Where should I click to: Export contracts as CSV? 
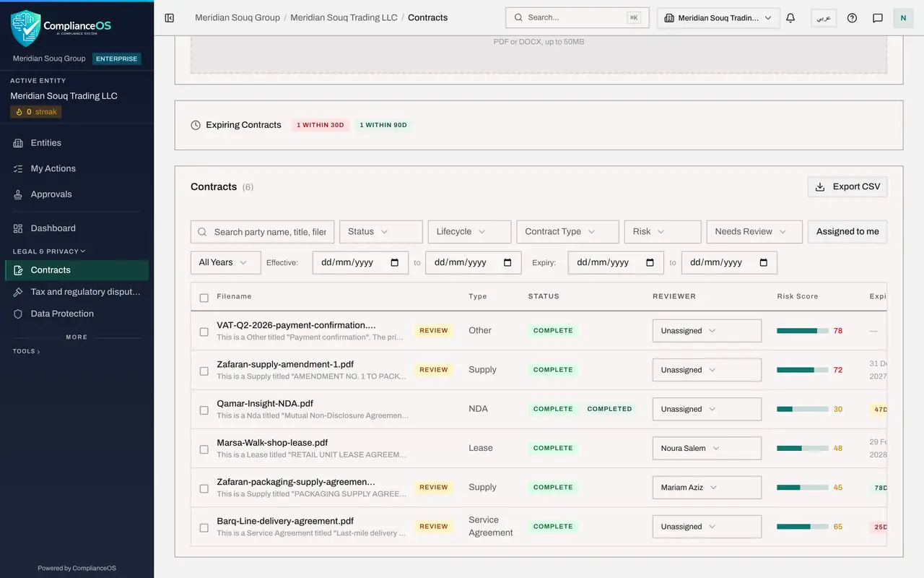pyautogui.click(x=847, y=186)
